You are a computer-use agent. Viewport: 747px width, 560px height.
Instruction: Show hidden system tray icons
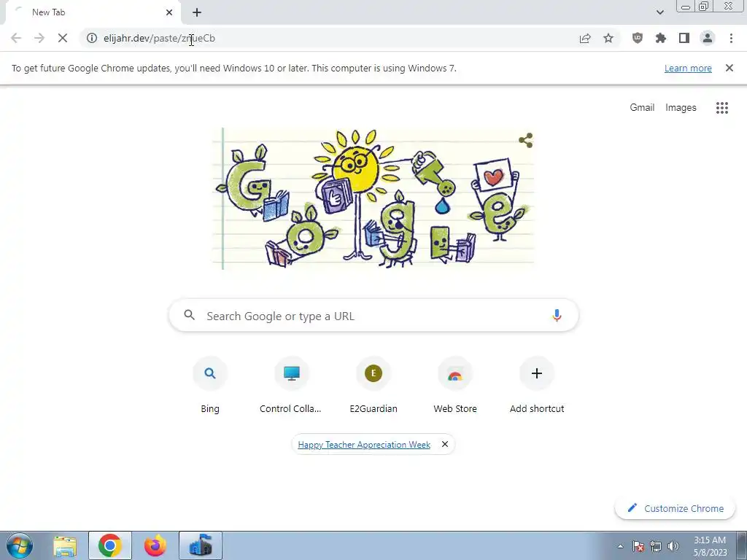pos(620,546)
